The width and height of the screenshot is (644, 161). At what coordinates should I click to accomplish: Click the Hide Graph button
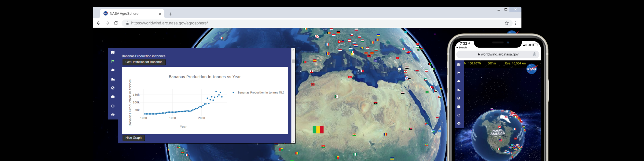click(x=133, y=138)
